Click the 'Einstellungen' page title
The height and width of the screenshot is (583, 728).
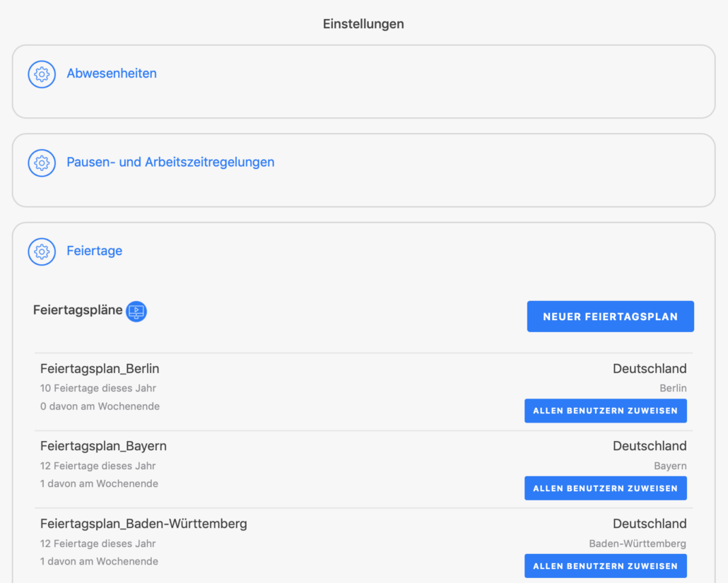363,24
